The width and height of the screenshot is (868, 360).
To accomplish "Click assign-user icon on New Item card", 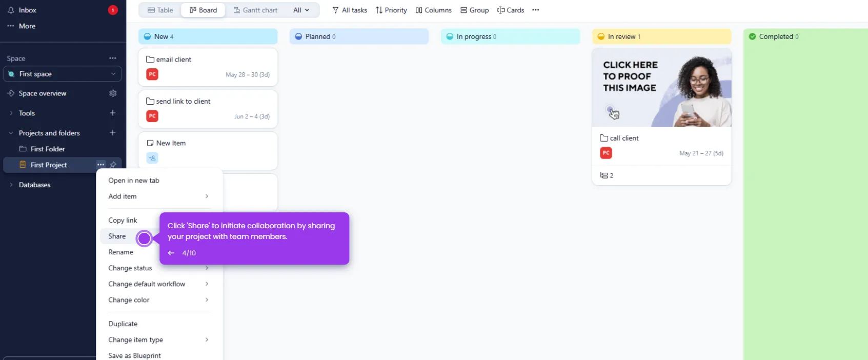I will [152, 158].
